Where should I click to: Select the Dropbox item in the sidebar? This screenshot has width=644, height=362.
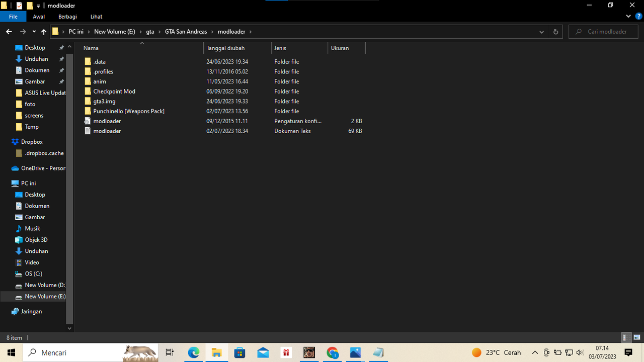coord(32,142)
